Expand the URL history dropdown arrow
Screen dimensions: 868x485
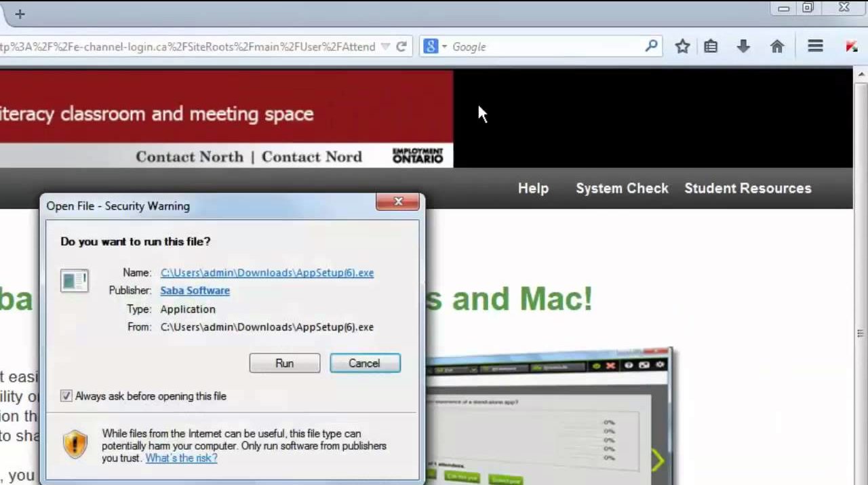385,47
